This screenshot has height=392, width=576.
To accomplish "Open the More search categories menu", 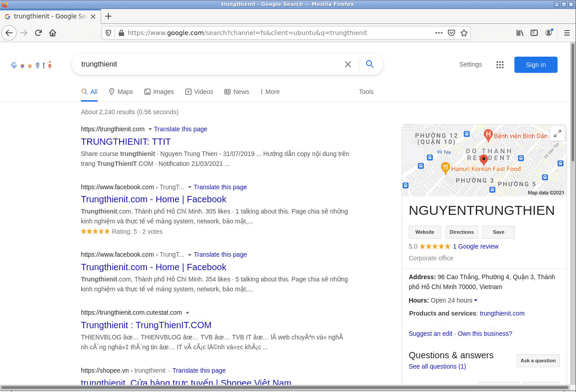I will 270,92.
